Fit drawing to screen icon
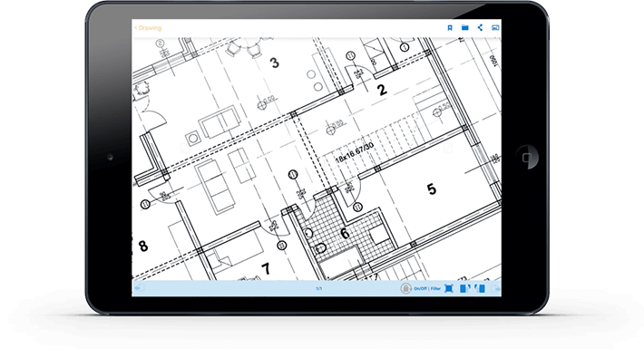The height and width of the screenshot is (358, 644). click(449, 288)
